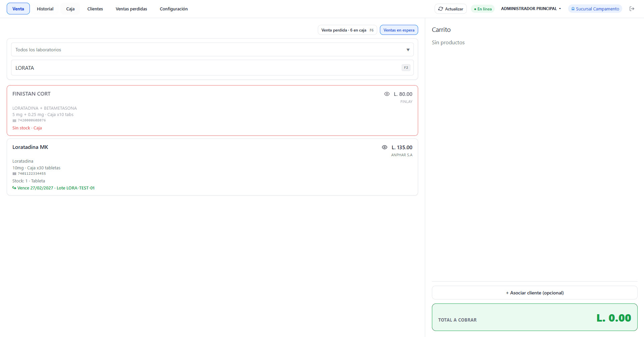Click the Venta perdida F6 button
644x337 pixels.
[x=347, y=30]
